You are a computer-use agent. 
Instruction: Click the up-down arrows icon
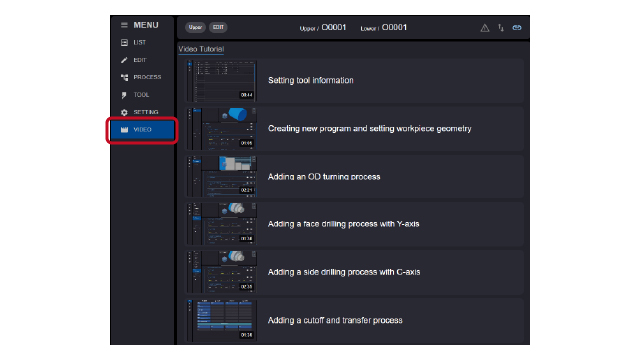point(501,28)
